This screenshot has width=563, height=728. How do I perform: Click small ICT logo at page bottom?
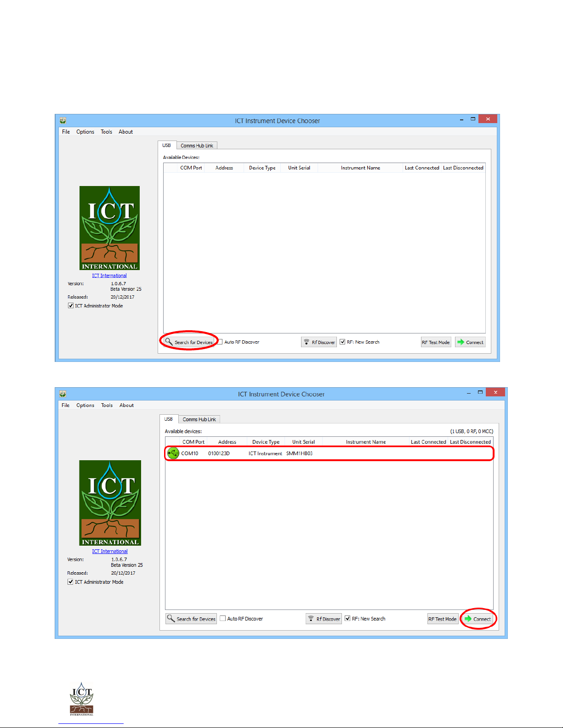click(x=82, y=699)
